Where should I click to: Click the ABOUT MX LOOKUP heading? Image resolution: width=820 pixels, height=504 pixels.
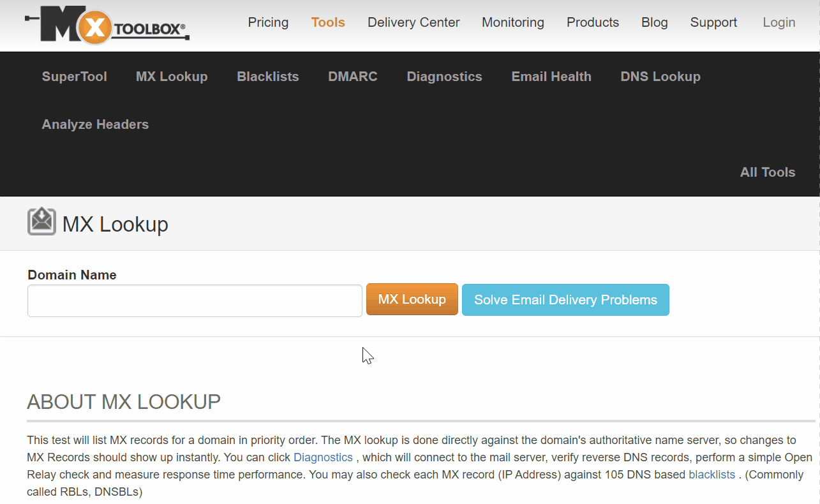124,402
